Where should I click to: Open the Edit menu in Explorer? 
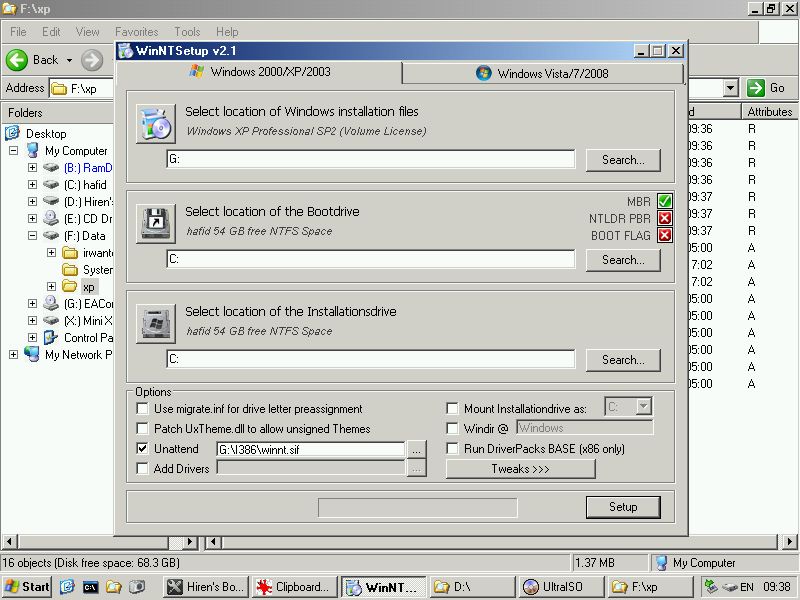[51, 32]
